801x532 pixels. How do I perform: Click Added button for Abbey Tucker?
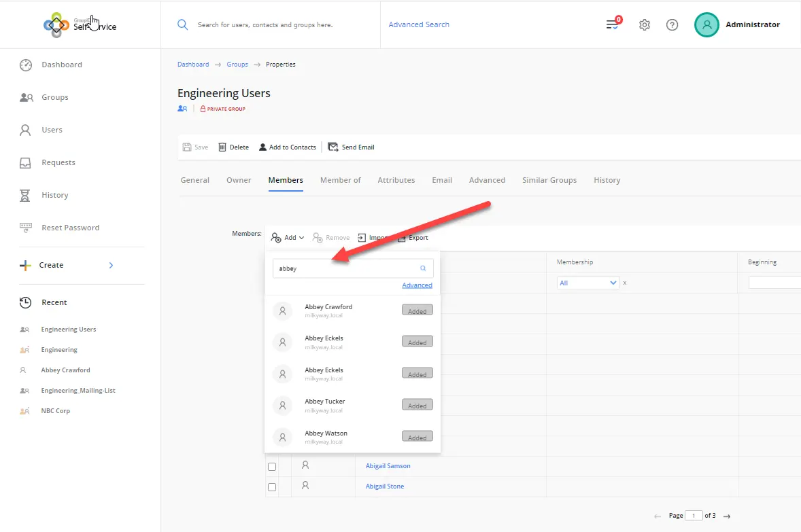pos(417,406)
